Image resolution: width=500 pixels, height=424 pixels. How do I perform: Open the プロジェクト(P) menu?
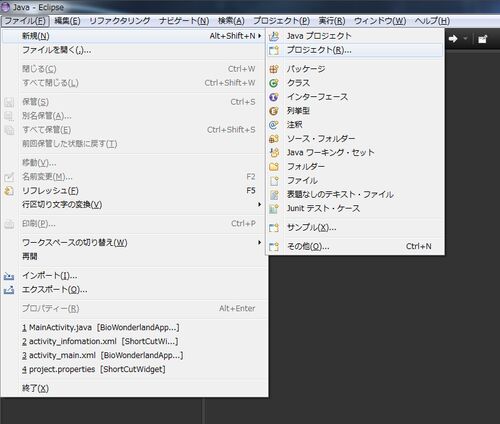point(282,21)
